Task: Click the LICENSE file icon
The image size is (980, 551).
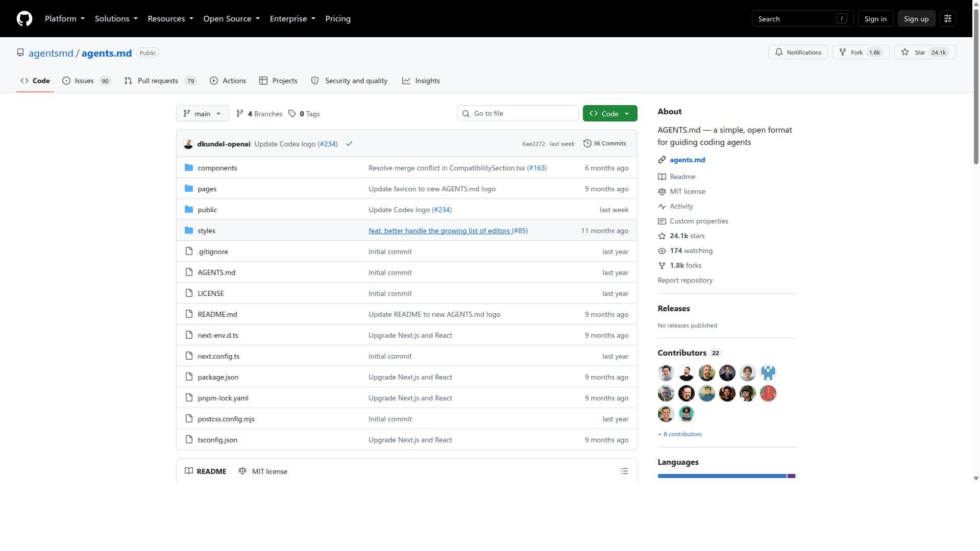Action: (189, 293)
